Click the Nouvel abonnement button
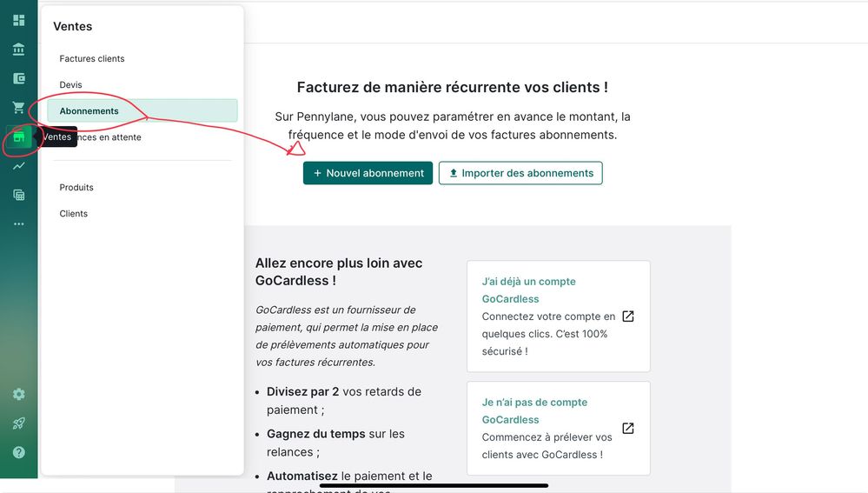Viewport: 868px width, 493px height. (x=368, y=173)
